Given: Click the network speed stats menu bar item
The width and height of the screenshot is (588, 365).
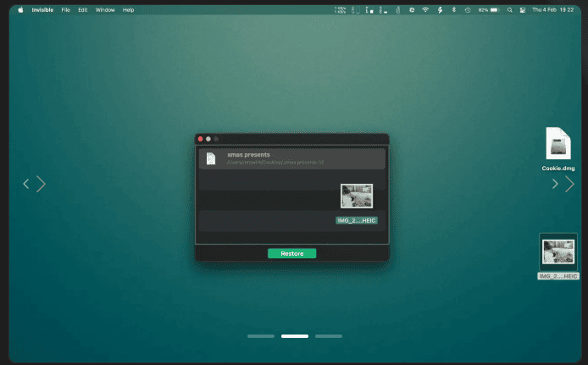Looking at the screenshot, I should [x=340, y=10].
